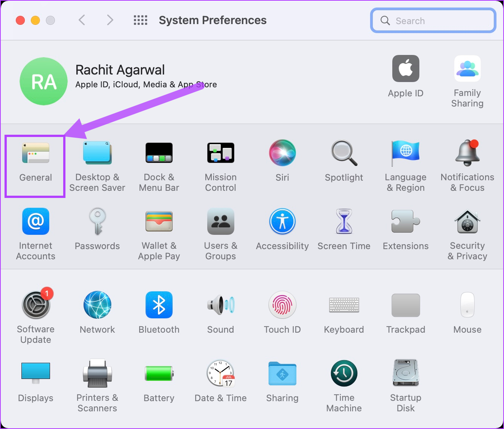Show all preferences via grid button

141,20
